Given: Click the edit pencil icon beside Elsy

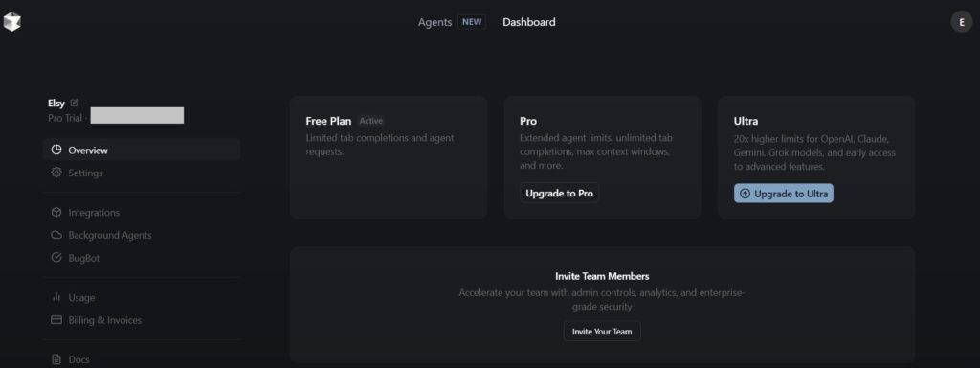Looking at the screenshot, I should click(x=75, y=103).
